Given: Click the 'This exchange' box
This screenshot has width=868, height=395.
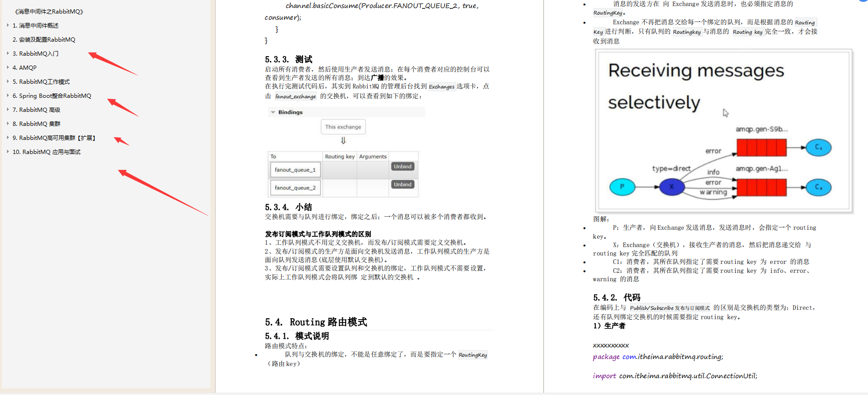Looking at the screenshot, I should pyautogui.click(x=343, y=127).
